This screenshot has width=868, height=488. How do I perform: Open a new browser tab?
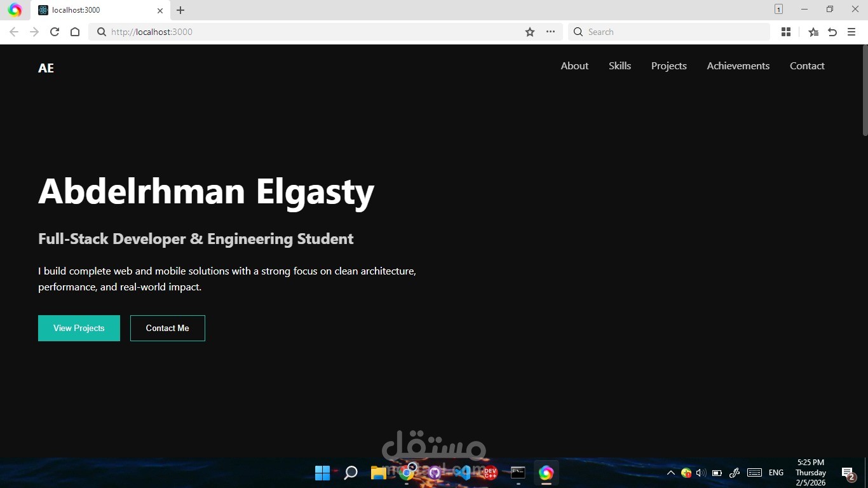[x=180, y=10]
